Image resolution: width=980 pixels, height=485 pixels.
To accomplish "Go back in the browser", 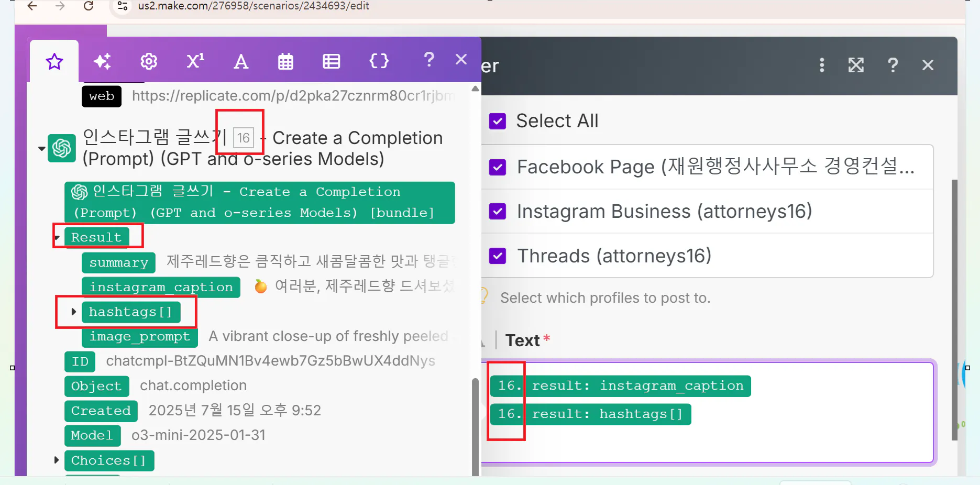I will coord(32,6).
